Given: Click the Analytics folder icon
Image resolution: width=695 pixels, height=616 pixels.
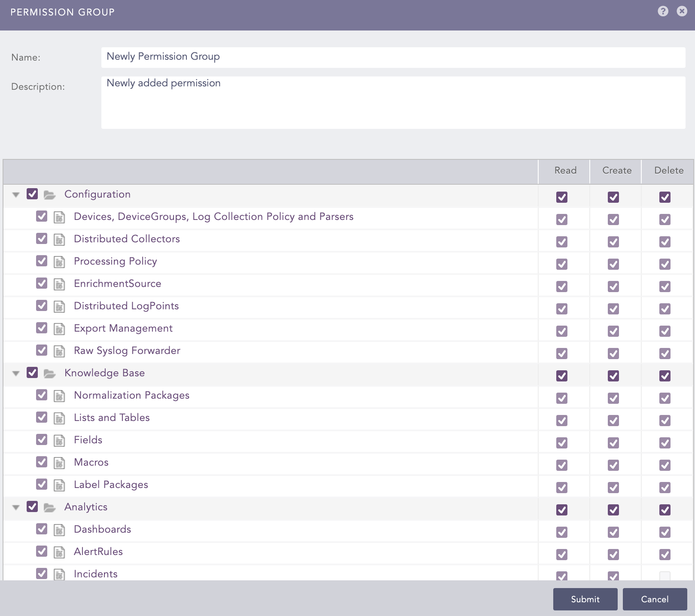Looking at the screenshot, I should pyautogui.click(x=50, y=508).
